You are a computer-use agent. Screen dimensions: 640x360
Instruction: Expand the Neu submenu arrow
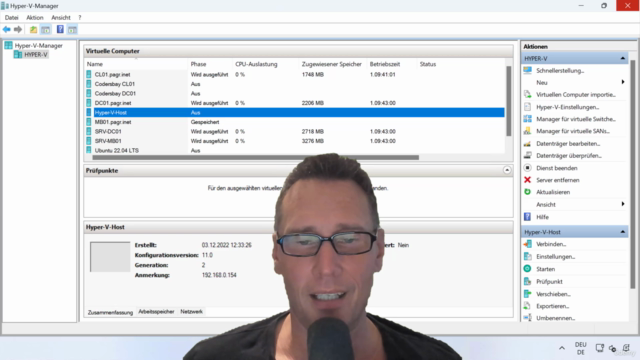(x=623, y=82)
